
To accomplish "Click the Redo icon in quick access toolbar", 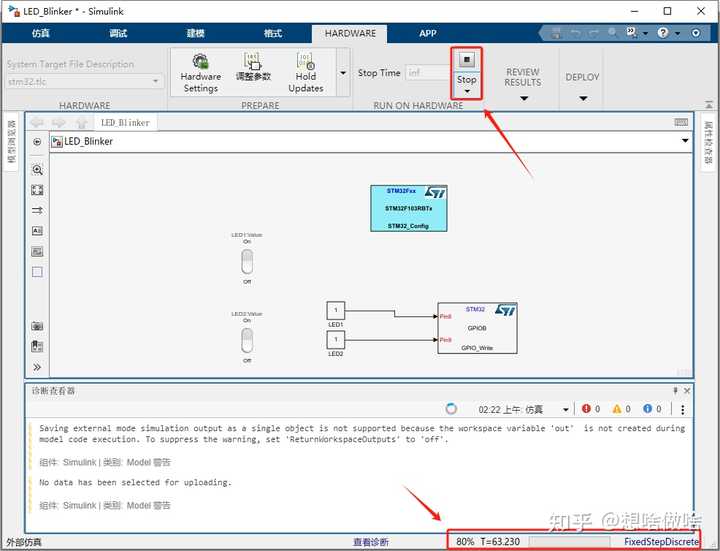I will [x=594, y=33].
